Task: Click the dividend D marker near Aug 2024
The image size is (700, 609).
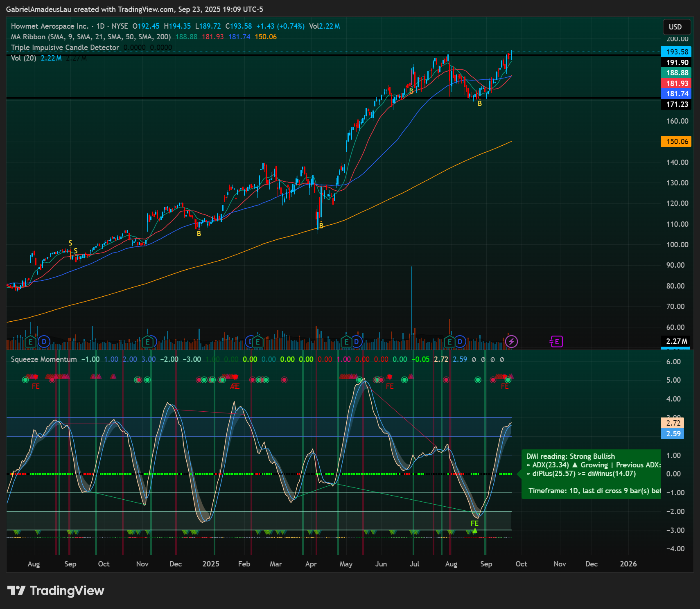Action: point(44,341)
